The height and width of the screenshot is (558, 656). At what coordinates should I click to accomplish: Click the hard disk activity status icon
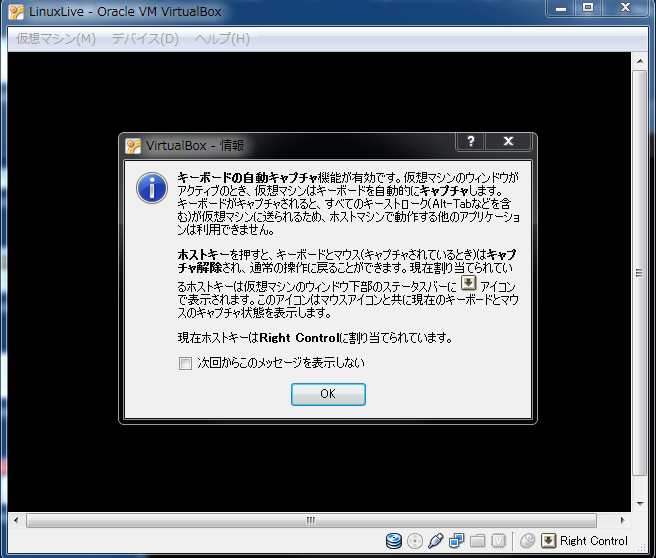click(x=393, y=541)
